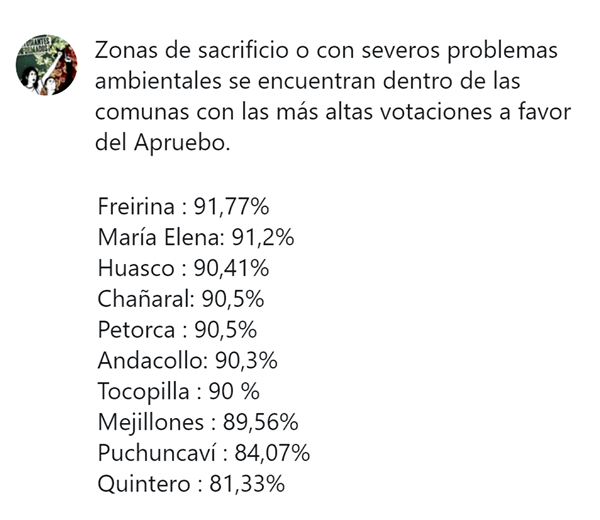This screenshot has height=520, width=600.
Task: Click the "Tocopilla : 90 %" line
Action: click(x=181, y=392)
